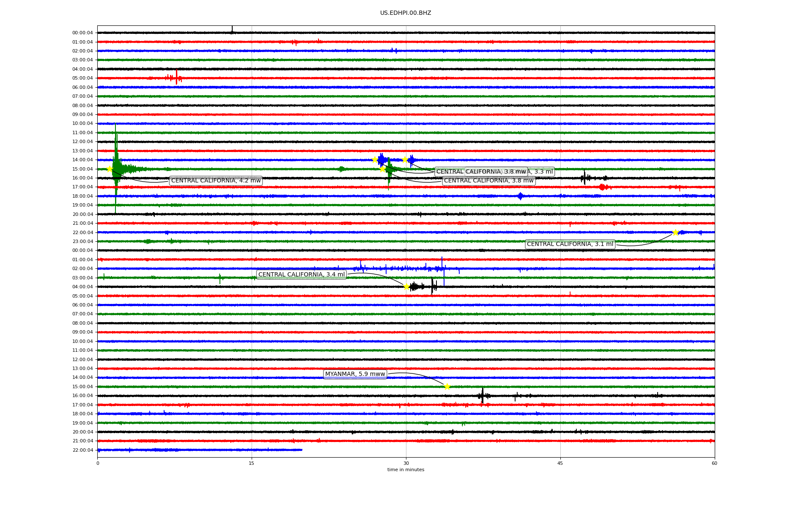Click the 45 tick label on x-axis

coord(560,463)
